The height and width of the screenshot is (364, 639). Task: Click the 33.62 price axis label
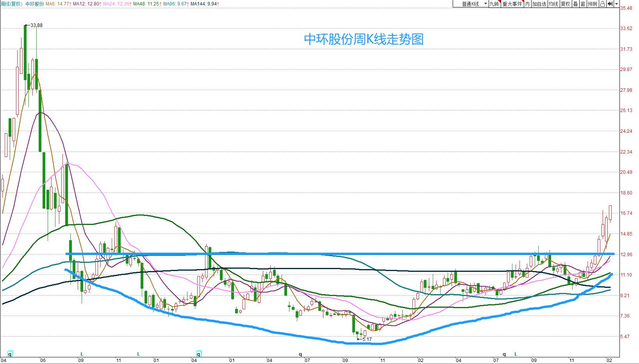626,29
